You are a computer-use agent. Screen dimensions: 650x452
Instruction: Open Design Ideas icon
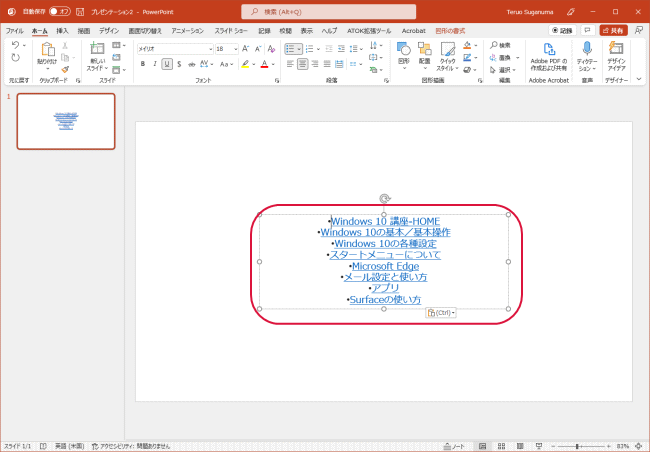[x=616, y=49]
